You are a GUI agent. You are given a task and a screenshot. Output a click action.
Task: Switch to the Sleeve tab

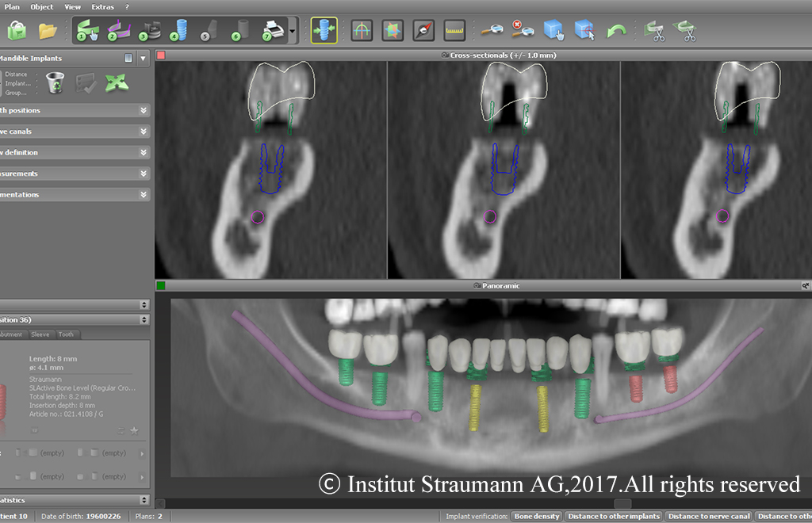click(x=40, y=334)
